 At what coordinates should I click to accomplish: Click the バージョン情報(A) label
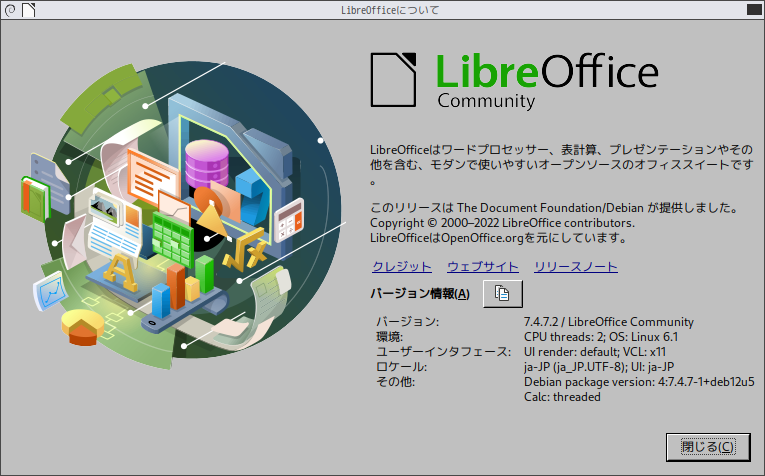tap(420, 294)
